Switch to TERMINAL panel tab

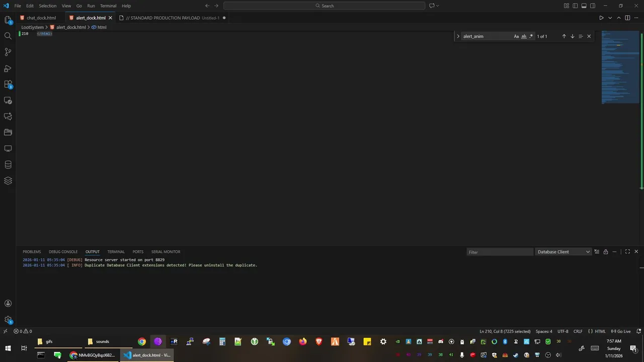116,252
